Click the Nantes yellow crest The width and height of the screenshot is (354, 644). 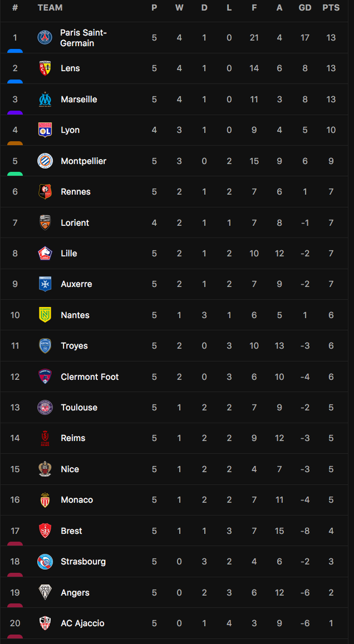click(x=45, y=315)
